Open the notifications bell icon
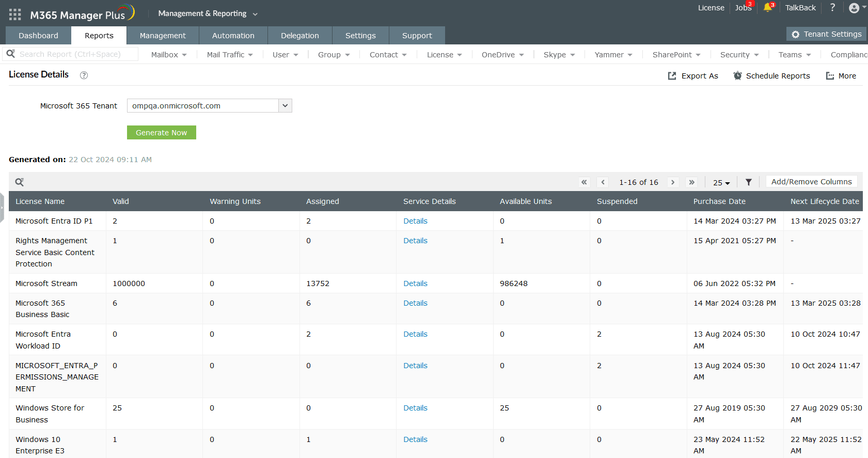Screen dimensions: 868x458 tap(768, 8)
